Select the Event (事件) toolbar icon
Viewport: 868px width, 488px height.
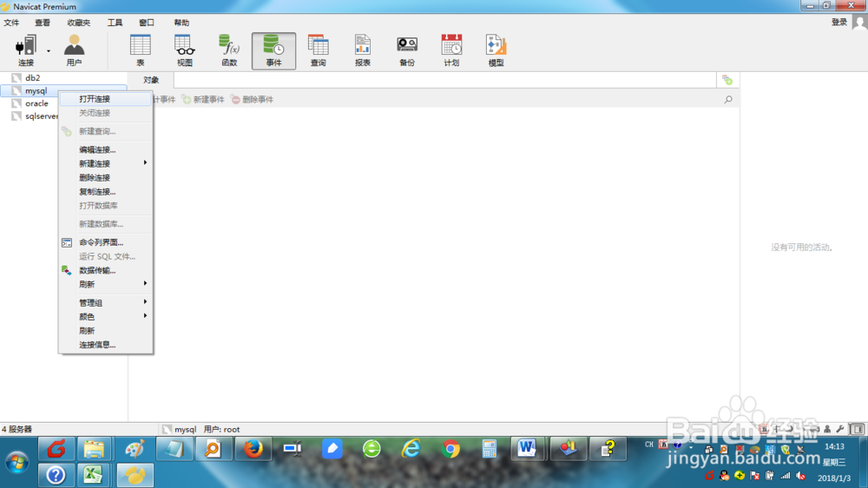273,50
